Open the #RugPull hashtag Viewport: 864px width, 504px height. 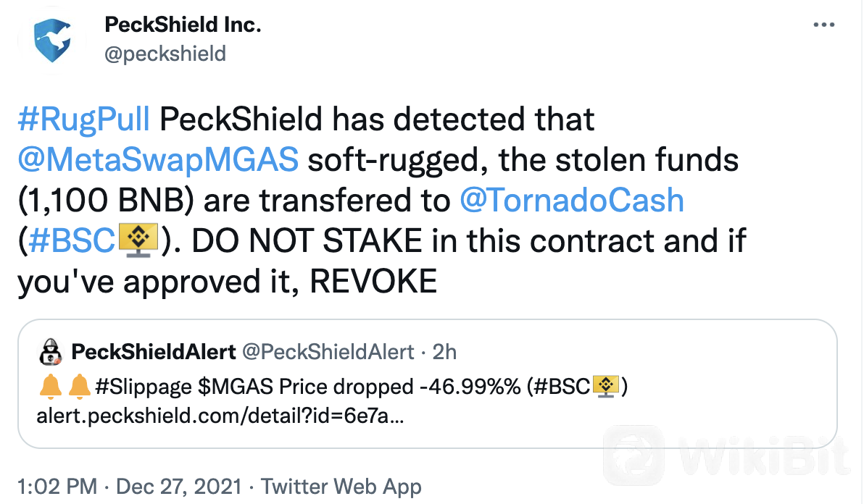84,119
